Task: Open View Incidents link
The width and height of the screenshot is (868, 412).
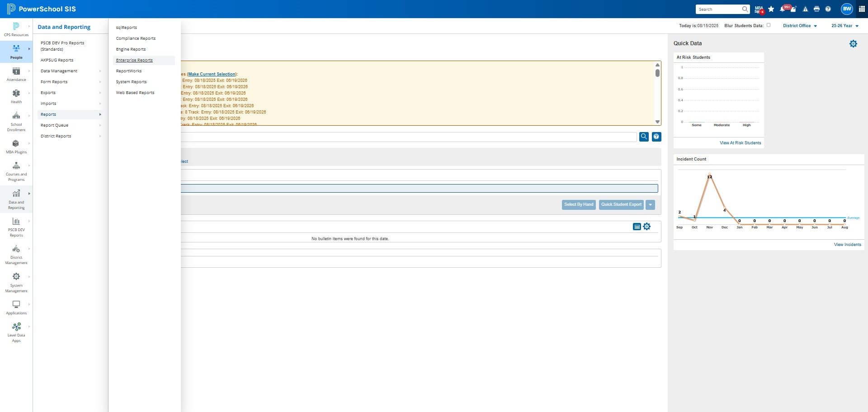Action: (847, 245)
